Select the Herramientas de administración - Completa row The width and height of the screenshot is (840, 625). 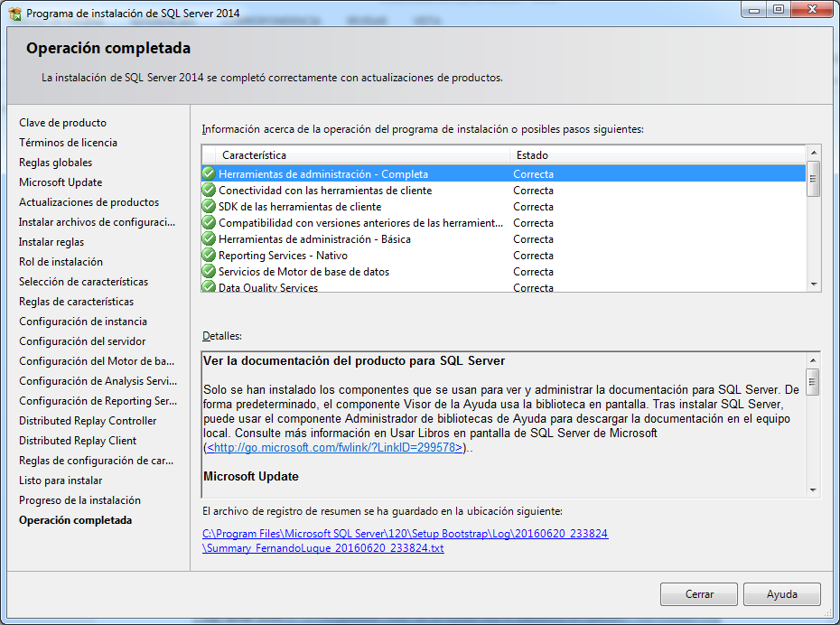pos(504,173)
